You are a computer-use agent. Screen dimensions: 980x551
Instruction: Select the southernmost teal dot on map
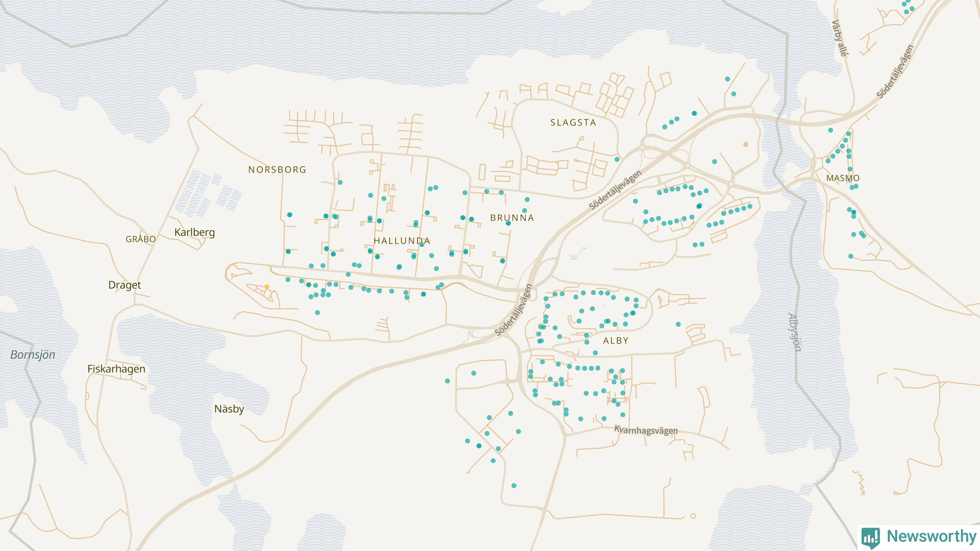(514, 486)
